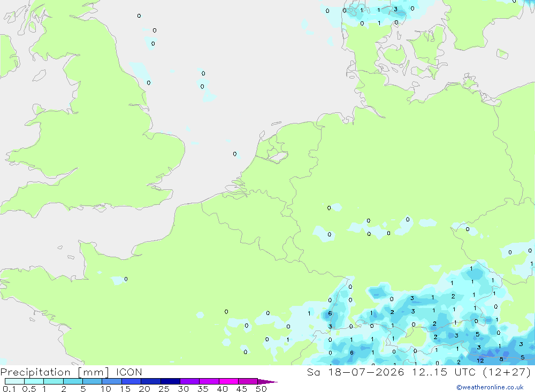This screenshot has width=535, height=392.
Task: Click the legend label '50'
Action: tap(261, 389)
